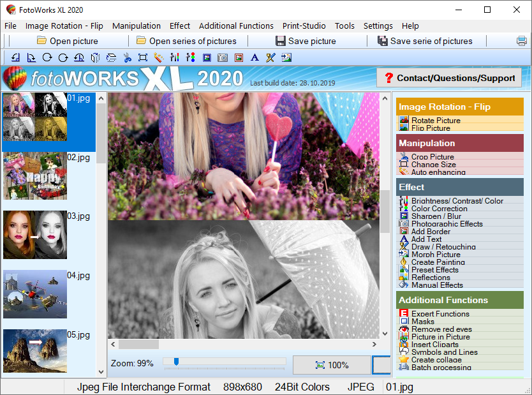
Task: Click the magic wand auto-enhance toolbar icon
Action: tap(158, 57)
